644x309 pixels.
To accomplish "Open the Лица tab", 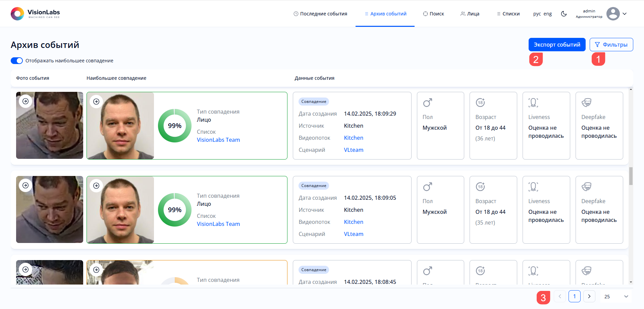I will tap(470, 14).
